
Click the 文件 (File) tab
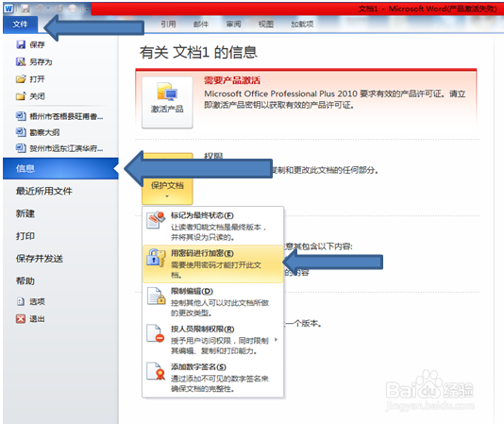(x=20, y=25)
